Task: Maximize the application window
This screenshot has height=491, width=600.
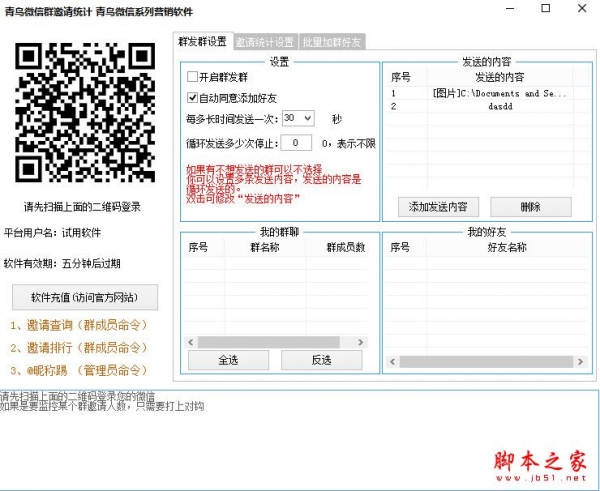Action: click(546, 8)
